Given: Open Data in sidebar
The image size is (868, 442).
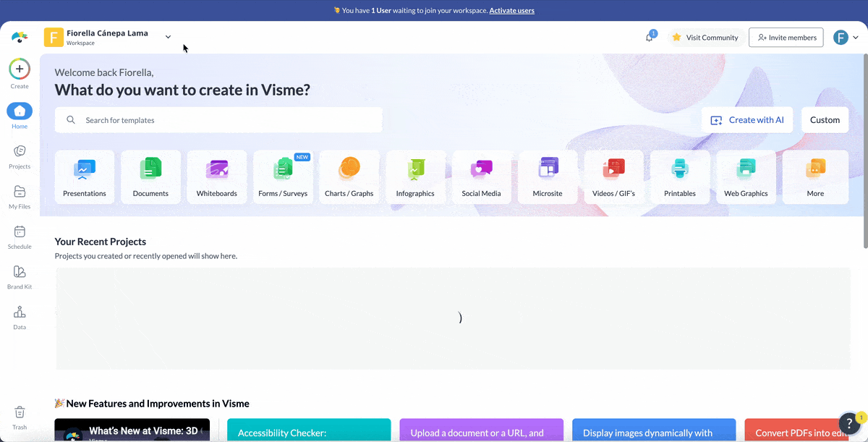Looking at the screenshot, I should pyautogui.click(x=20, y=318).
